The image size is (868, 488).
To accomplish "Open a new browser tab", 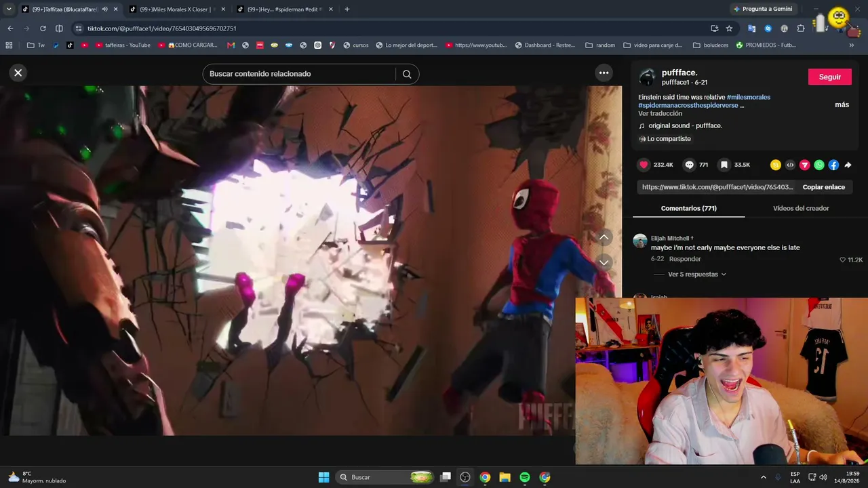I will [347, 9].
